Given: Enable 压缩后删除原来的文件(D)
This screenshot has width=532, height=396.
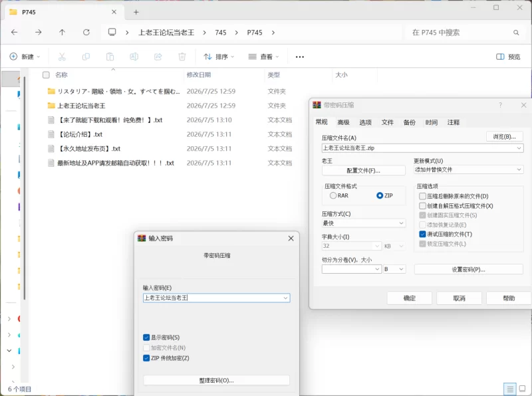Looking at the screenshot, I should (422, 196).
